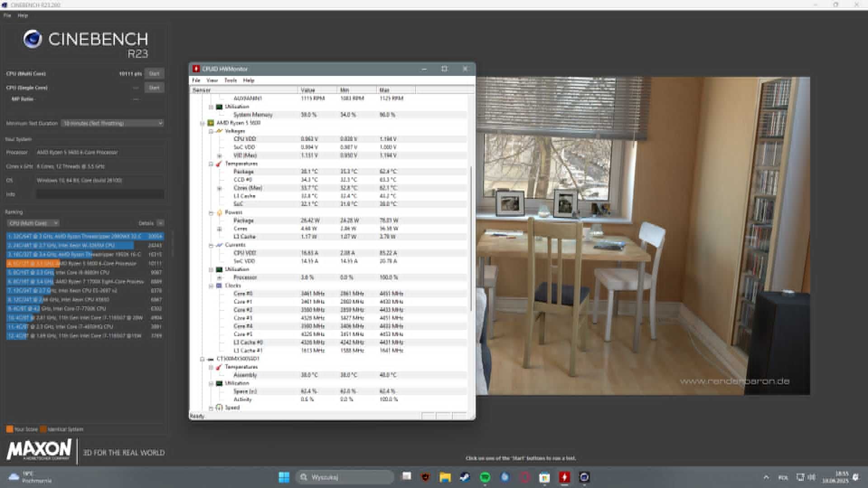Open the weather widget on the taskbar

[x=30, y=477]
